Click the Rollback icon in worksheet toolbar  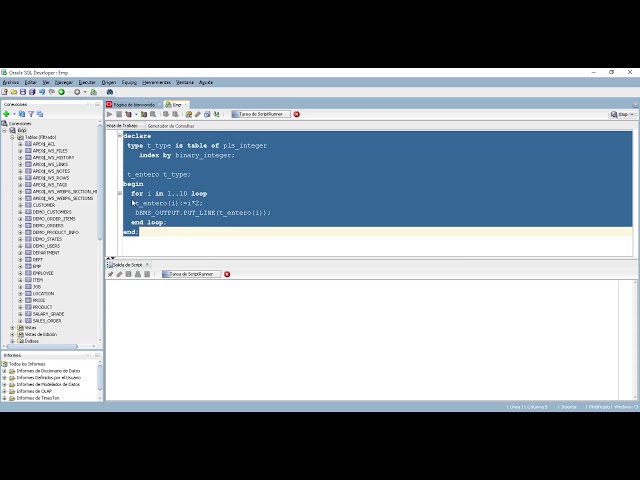click(175, 114)
